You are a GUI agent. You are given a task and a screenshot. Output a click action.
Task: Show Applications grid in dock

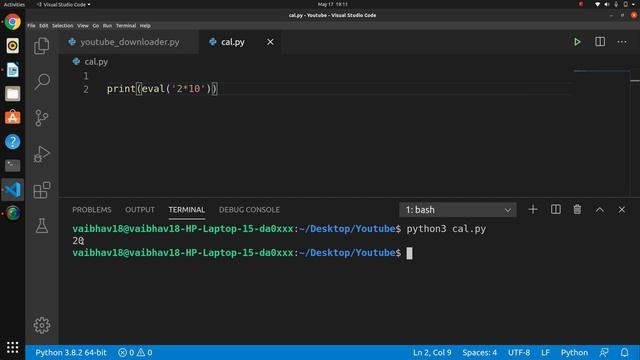[13, 347]
